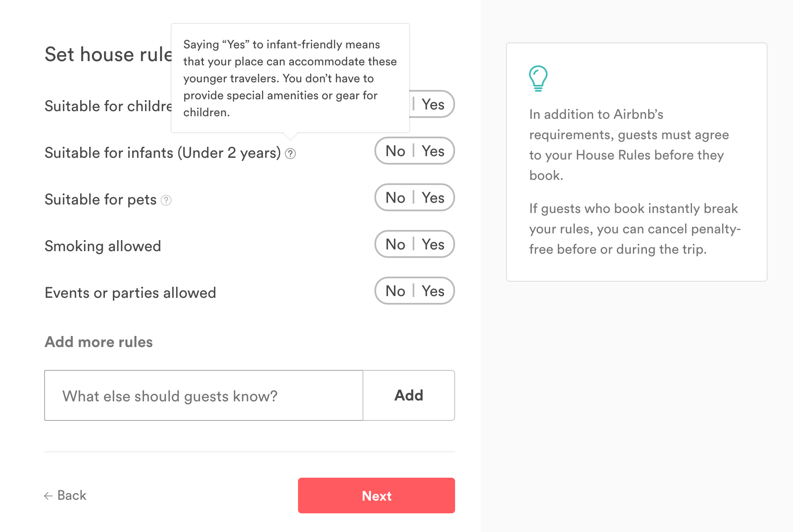Select Yes for suitable for infants
Screen dimensions: 793x532
click(x=432, y=151)
